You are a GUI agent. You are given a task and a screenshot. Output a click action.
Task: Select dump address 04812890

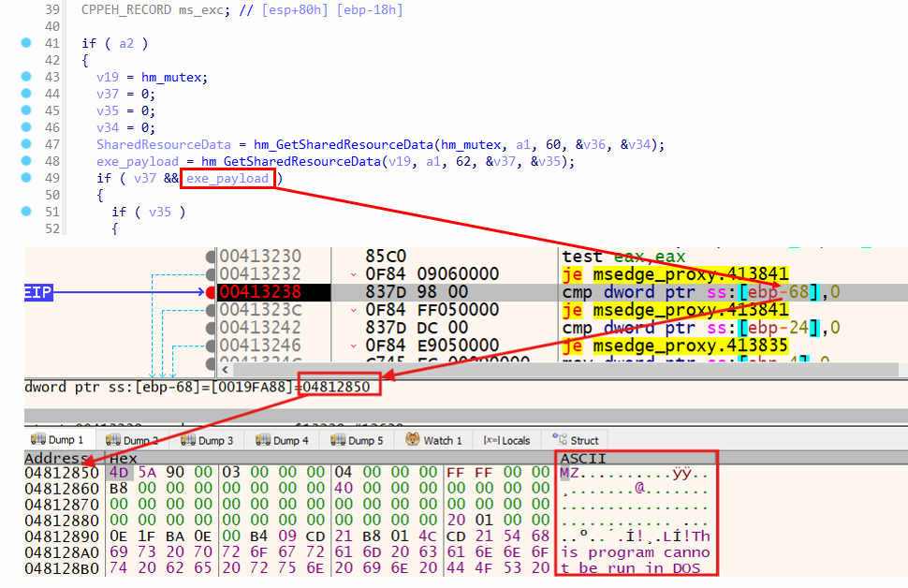click(62, 537)
